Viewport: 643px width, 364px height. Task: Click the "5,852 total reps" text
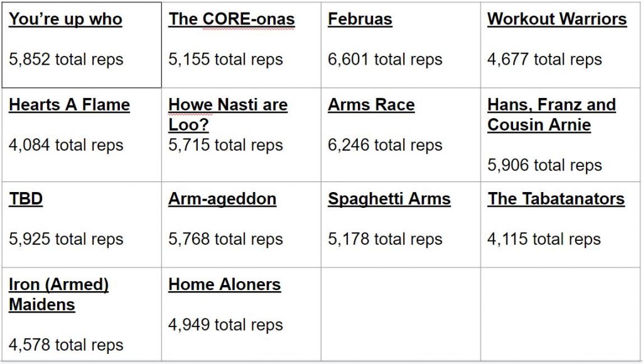click(66, 60)
